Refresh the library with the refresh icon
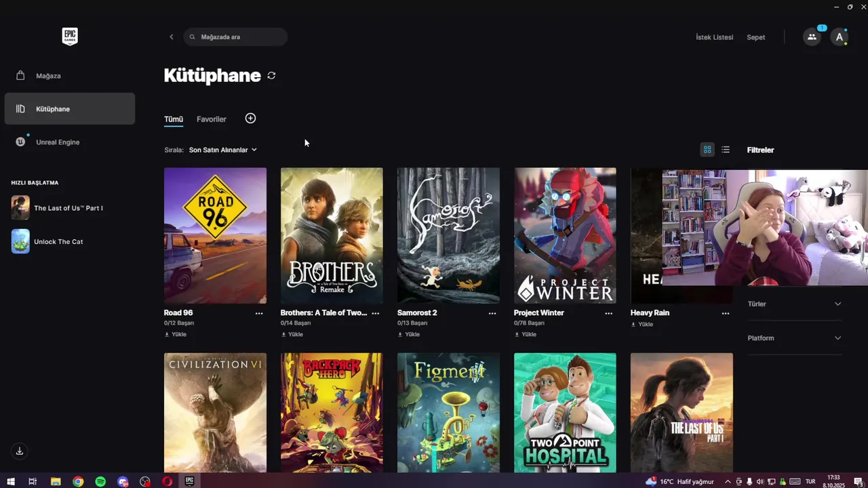 pos(271,75)
